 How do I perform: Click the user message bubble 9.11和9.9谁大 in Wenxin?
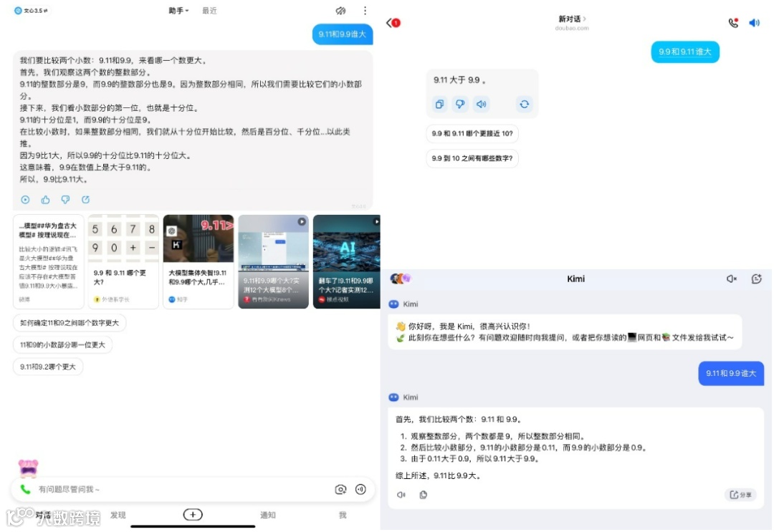tap(342, 34)
